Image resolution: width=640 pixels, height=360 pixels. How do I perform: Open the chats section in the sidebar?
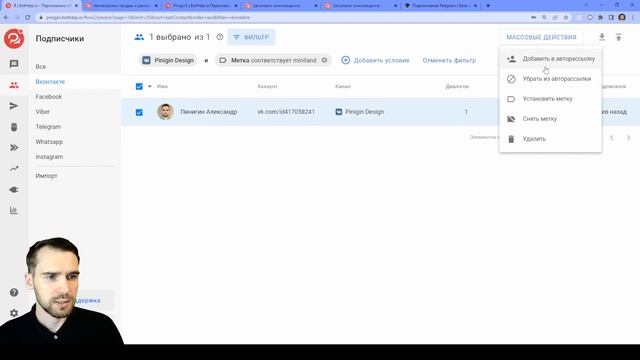(x=14, y=64)
